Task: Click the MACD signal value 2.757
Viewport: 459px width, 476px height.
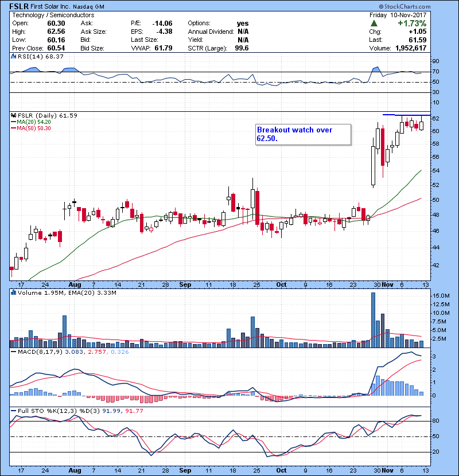Action: point(97,352)
